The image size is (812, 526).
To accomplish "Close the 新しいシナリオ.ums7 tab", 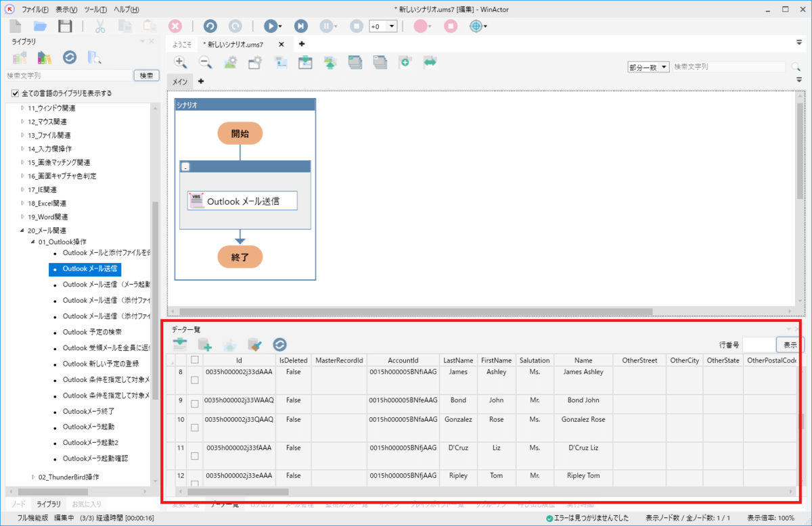I will tap(281, 44).
